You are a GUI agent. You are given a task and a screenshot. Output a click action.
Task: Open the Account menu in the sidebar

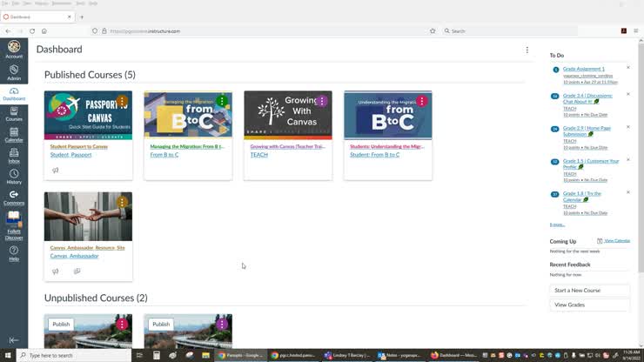[14, 50]
